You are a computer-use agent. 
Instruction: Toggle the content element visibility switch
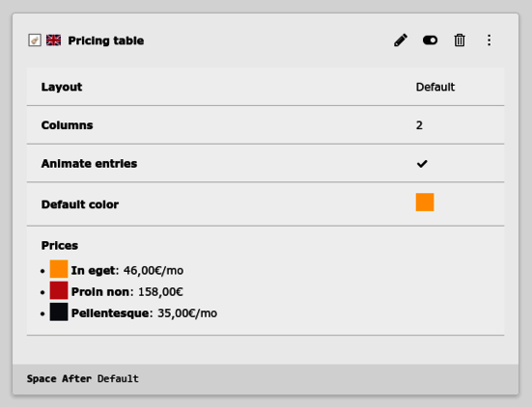coord(430,41)
